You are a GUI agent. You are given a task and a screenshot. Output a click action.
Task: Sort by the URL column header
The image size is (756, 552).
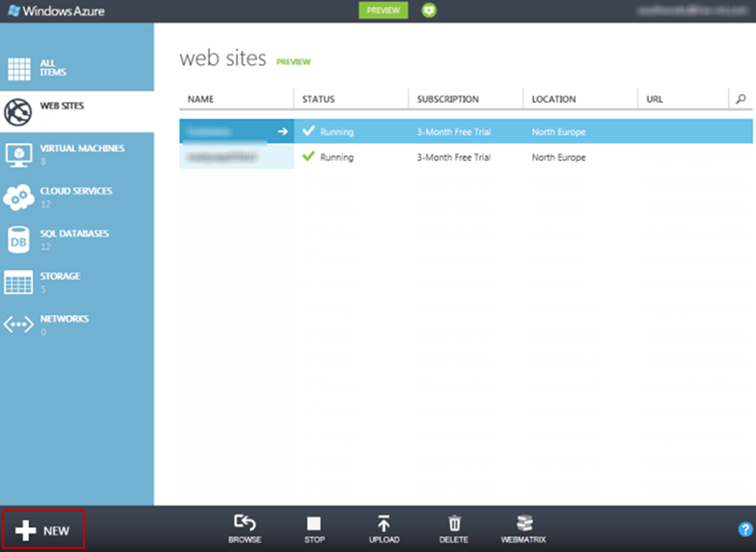(x=654, y=99)
